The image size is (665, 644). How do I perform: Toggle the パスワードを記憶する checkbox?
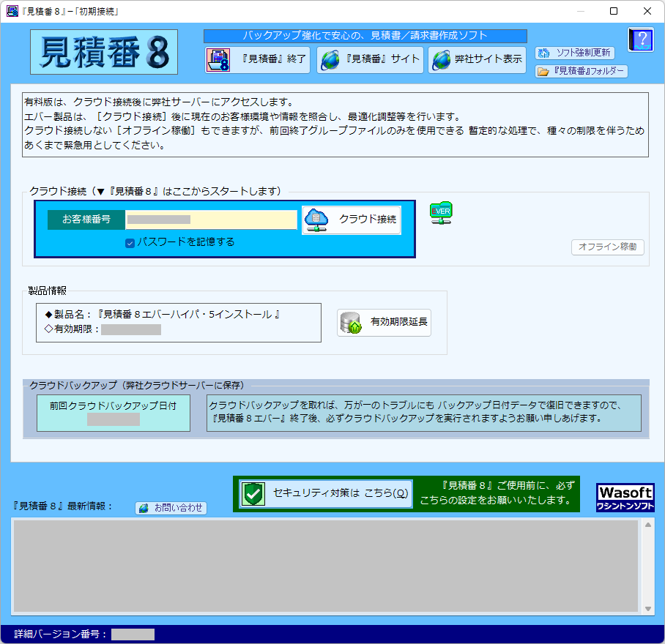click(x=130, y=243)
